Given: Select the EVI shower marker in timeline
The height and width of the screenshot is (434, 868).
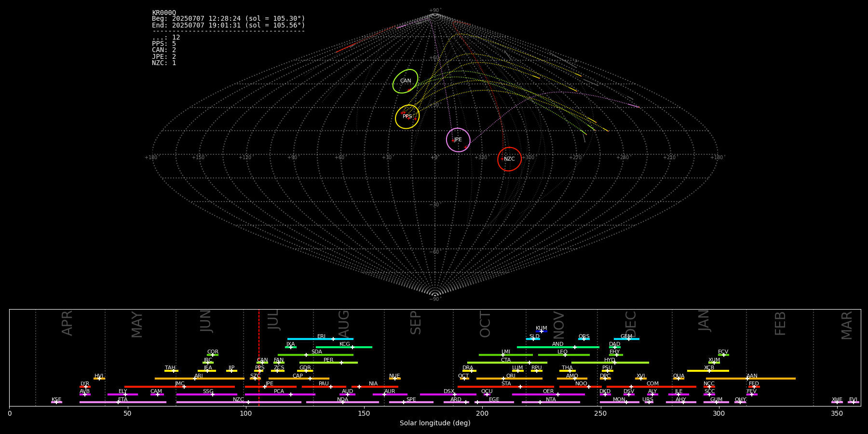Looking at the screenshot, I should click(853, 402).
